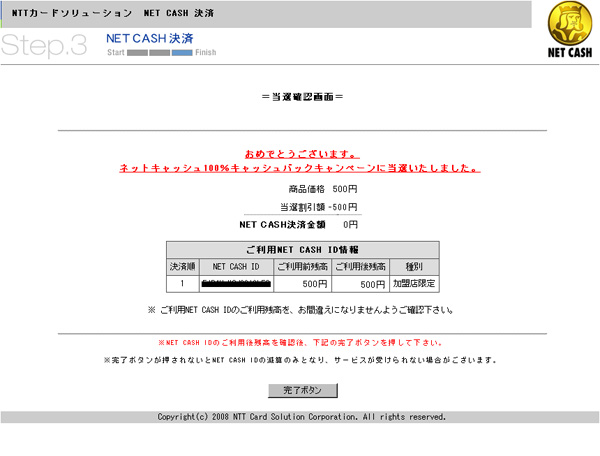The width and height of the screenshot is (600, 456).
Task: Click the おめでとうございます congratulation text
Action: [x=302, y=154]
